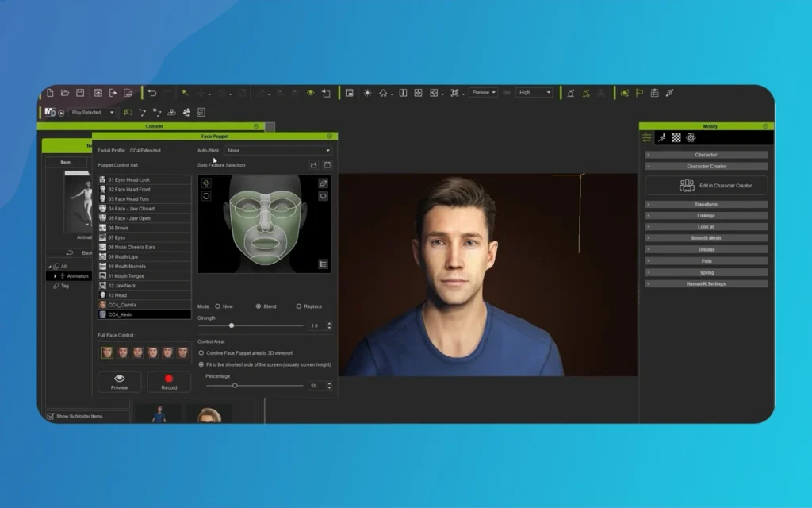Select the Blend mode radio button
Screen dimensions: 812x508
[x=258, y=306]
